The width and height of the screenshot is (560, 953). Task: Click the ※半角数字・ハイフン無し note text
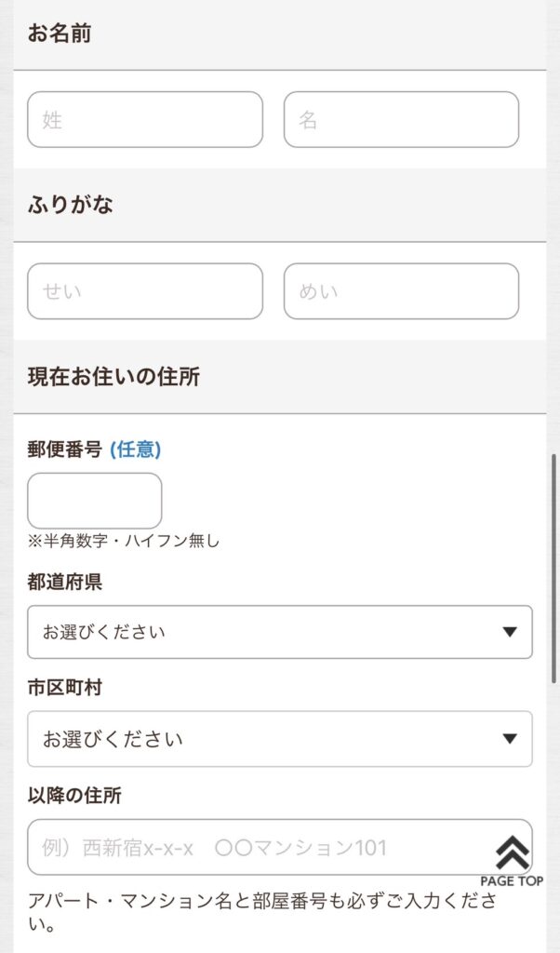[x=122, y=538]
